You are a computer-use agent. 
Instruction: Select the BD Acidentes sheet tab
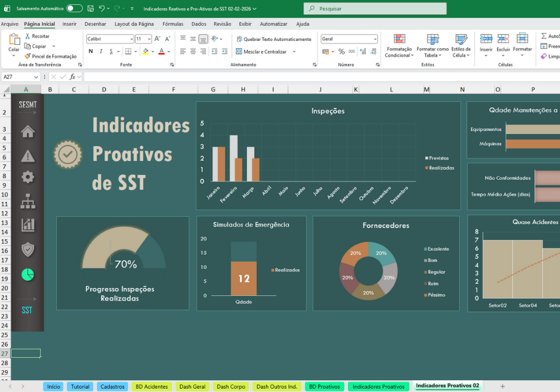(152, 386)
